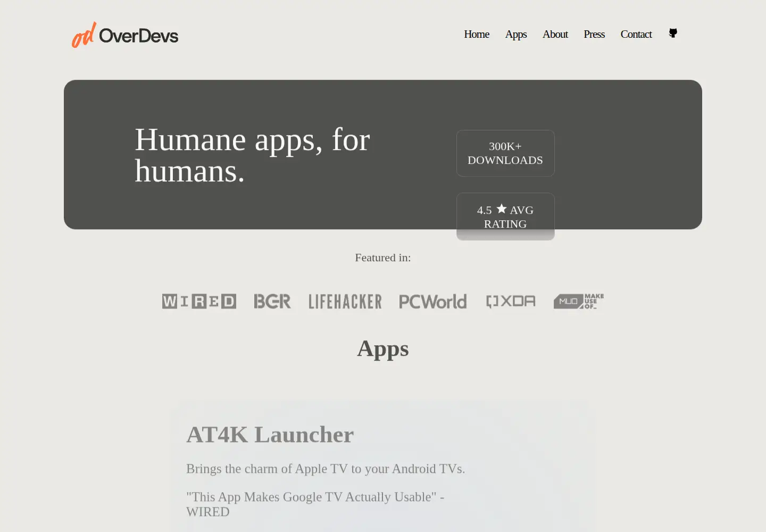The height and width of the screenshot is (532, 766).
Task: Click the 300K+ Downloads badge
Action: 505,153
